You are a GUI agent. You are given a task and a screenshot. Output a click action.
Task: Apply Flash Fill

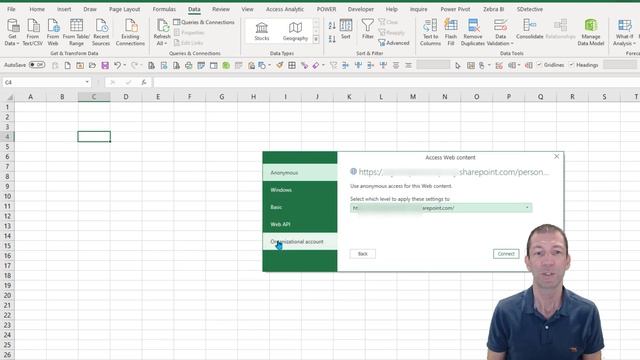click(x=451, y=32)
